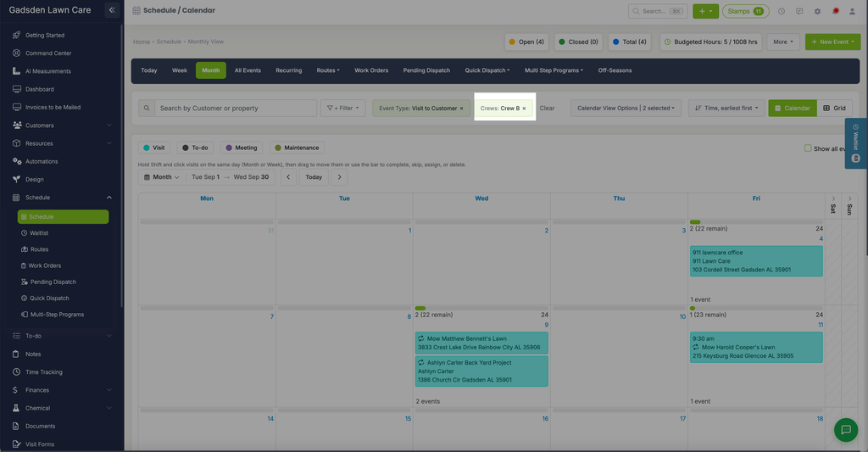Switch to Grid view
868x452 pixels.
tap(834, 108)
